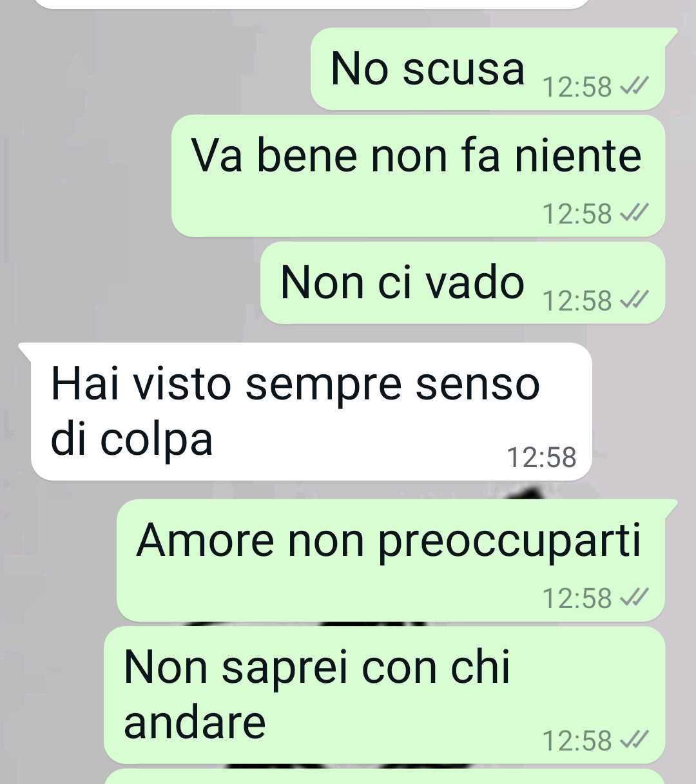Tap the 'Non ci vado' message bubble
Screen dimensions: 696x784
point(463,283)
